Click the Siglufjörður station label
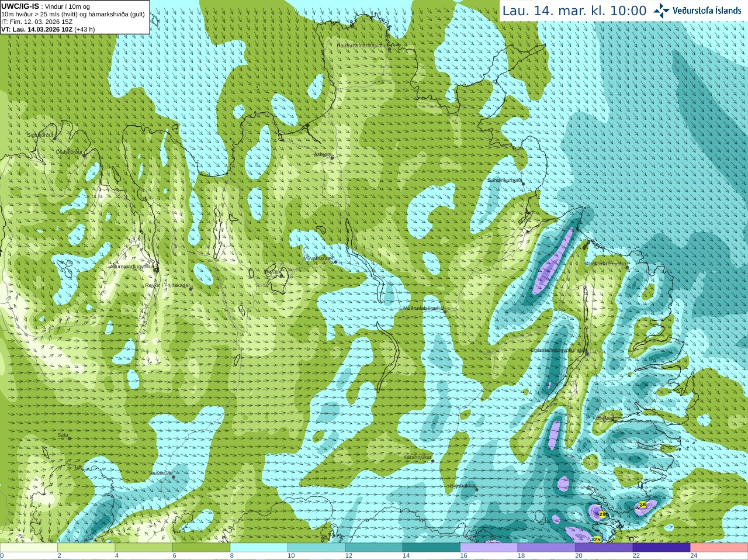 point(40,135)
